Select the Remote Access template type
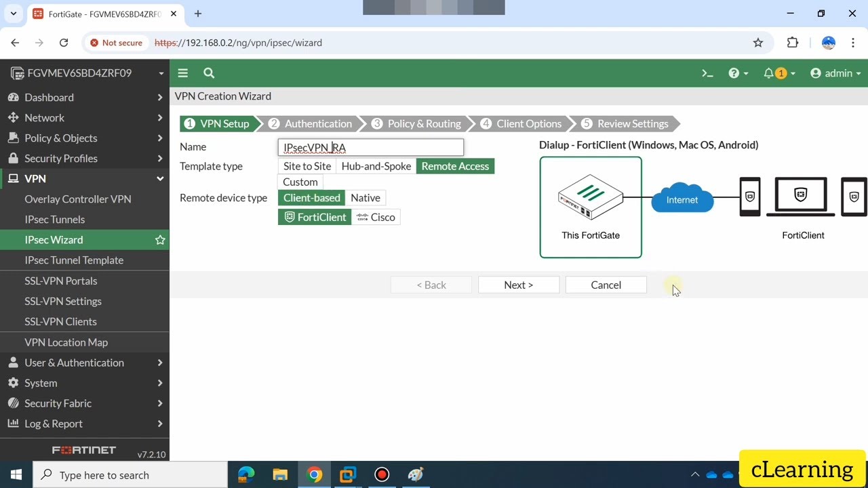 [x=455, y=166]
